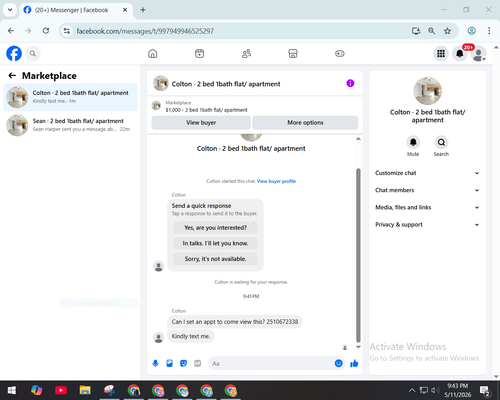500x400 pixels.
Task: Send quick response 'In talks. I'll let you know.'
Action: click(x=215, y=243)
